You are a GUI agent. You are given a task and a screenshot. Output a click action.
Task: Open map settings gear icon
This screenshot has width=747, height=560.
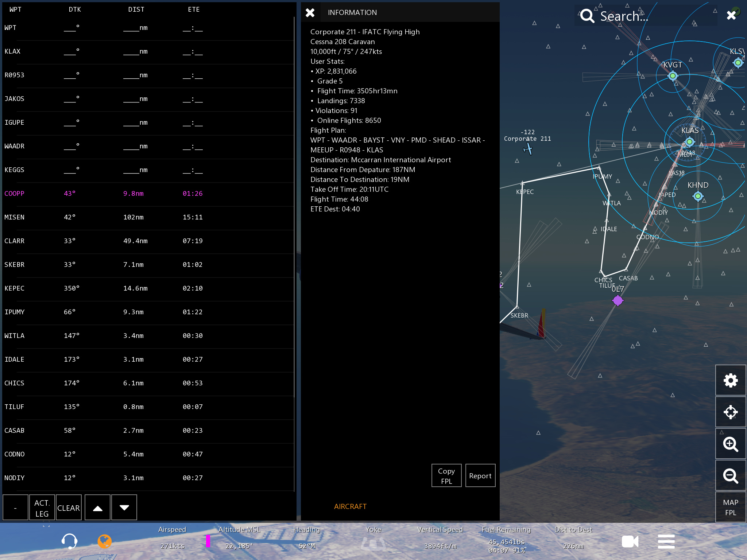730,381
